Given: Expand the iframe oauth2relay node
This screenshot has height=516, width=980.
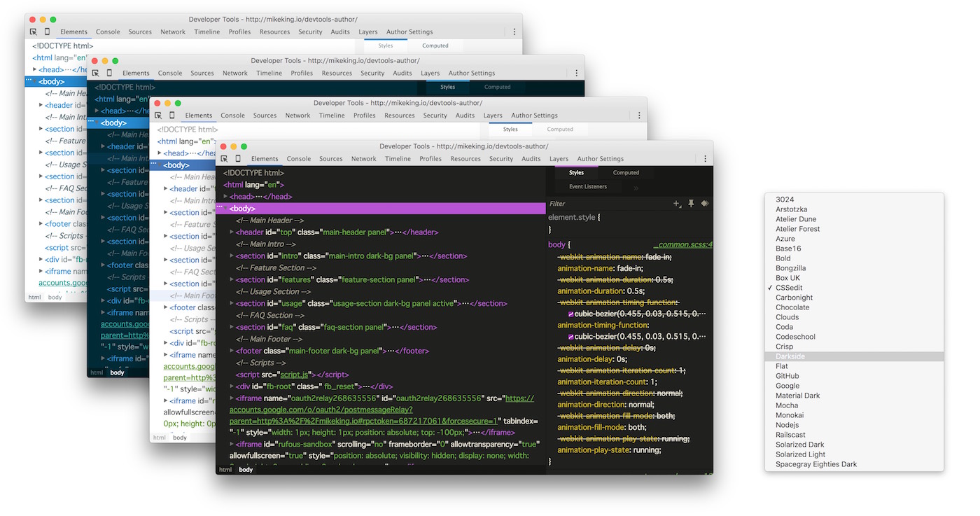Looking at the screenshot, I should tap(232, 398).
